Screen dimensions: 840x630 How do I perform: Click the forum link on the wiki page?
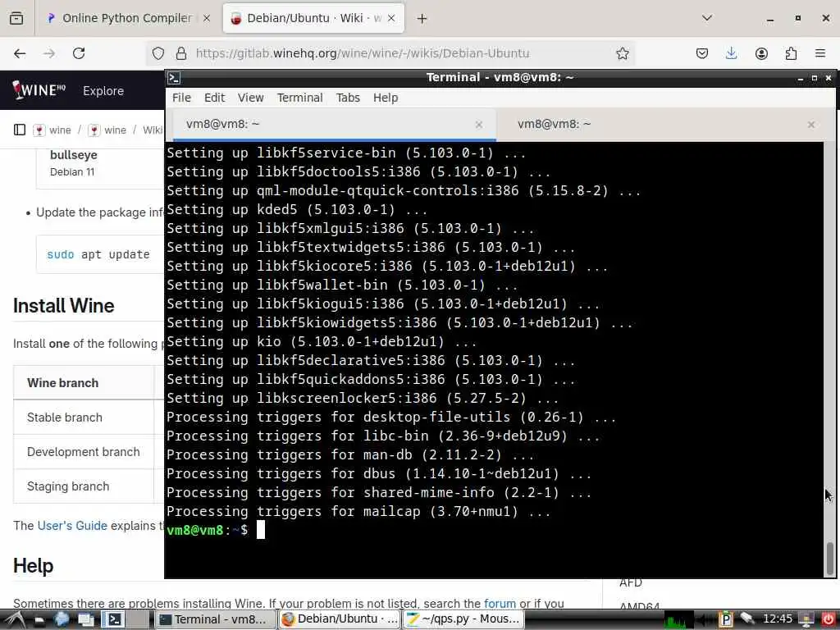(500, 603)
